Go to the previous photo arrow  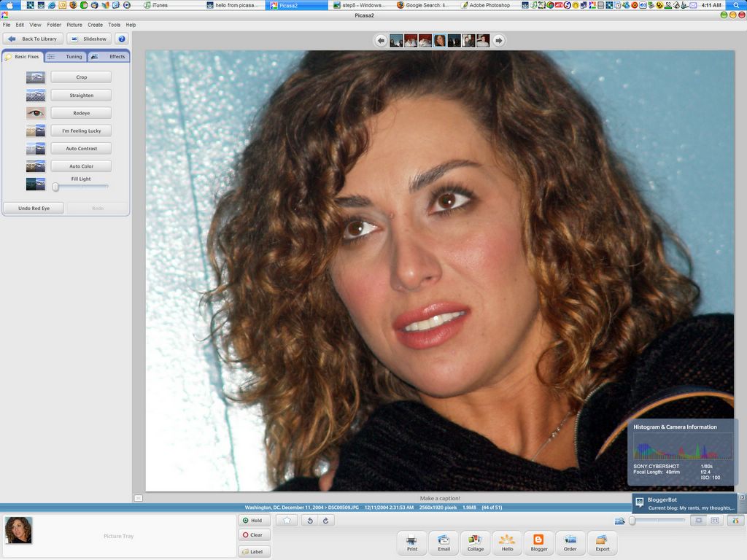[381, 41]
